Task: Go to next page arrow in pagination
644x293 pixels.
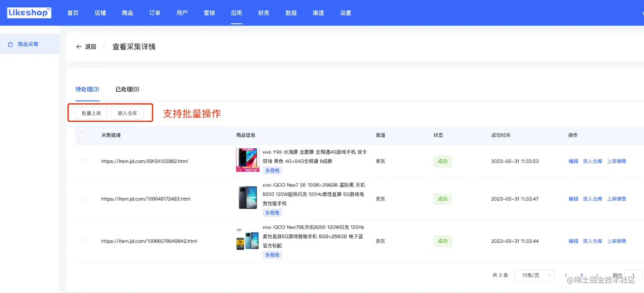Action: point(597,276)
